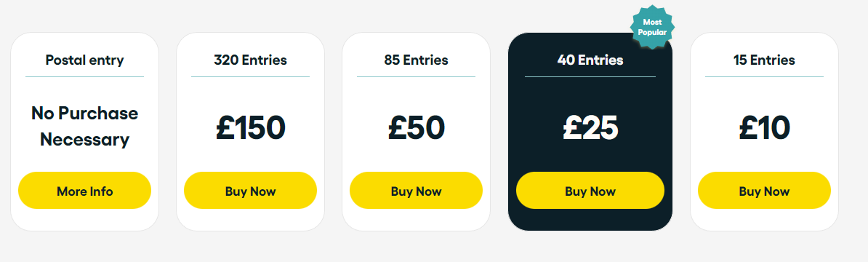
Task: Click the 85 Entries heading
Action: tap(417, 60)
